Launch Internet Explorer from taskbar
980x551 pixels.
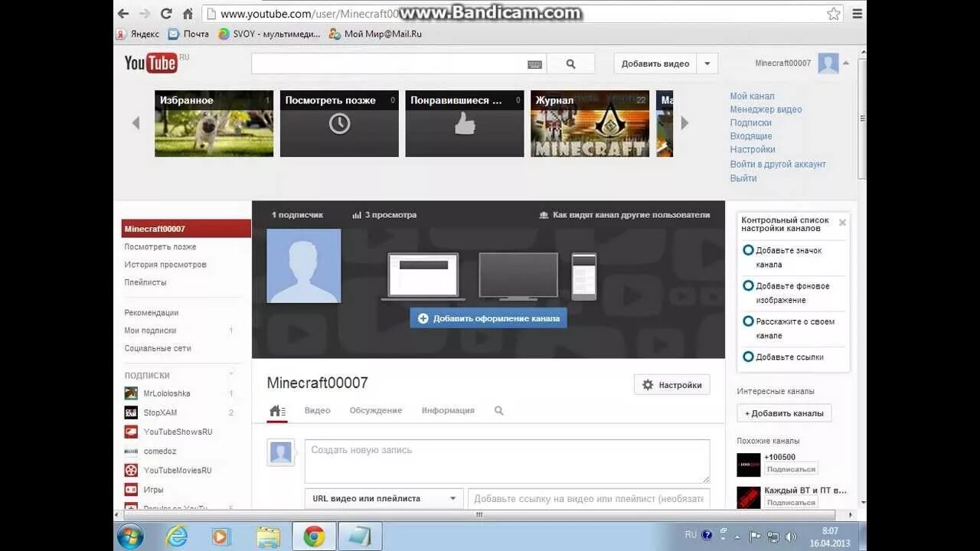coord(176,536)
